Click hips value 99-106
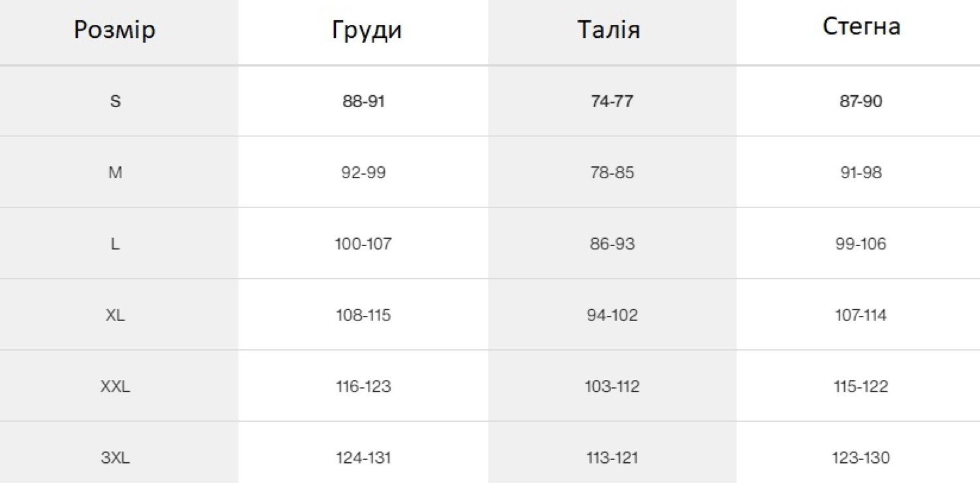The width and height of the screenshot is (980, 483). click(861, 244)
